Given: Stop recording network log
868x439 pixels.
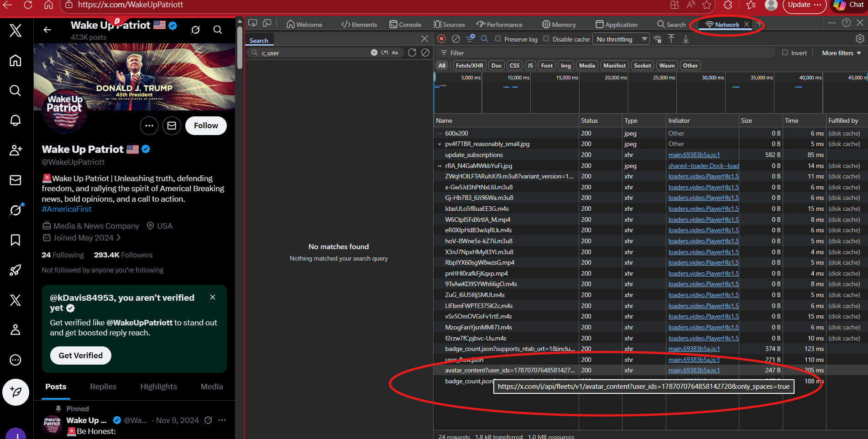Looking at the screenshot, I should pyautogui.click(x=441, y=39).
